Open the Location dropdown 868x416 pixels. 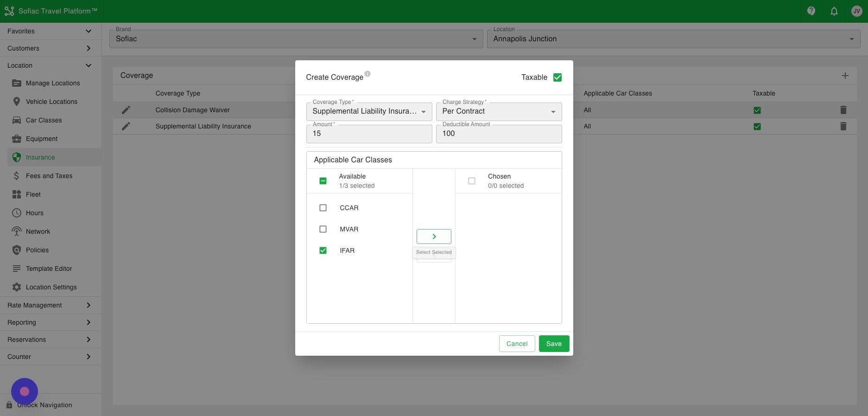[674, 39]
